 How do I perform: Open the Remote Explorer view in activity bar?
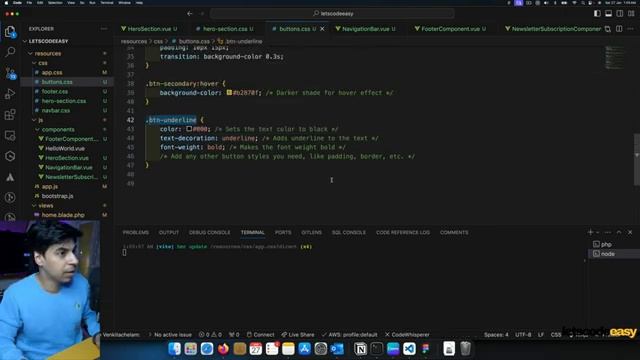click(x=10, y=136)
